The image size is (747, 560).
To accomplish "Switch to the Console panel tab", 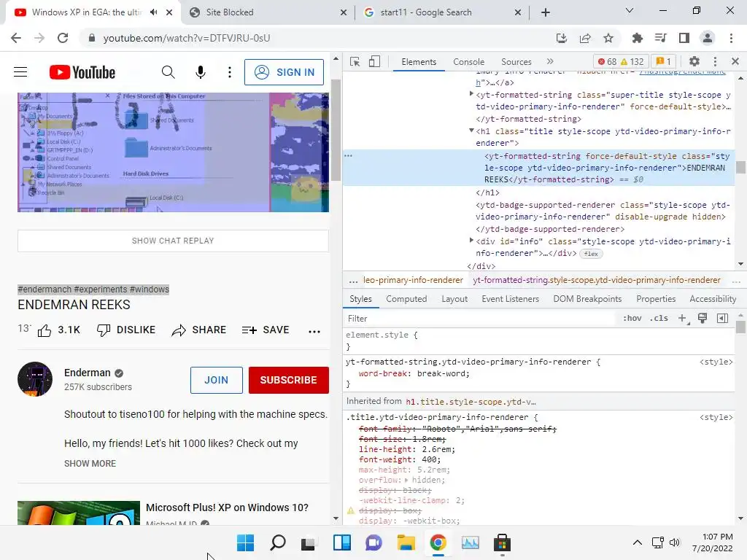I will 469,62.
